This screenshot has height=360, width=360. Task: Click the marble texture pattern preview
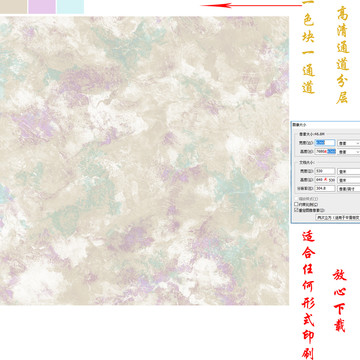point(144,160)
